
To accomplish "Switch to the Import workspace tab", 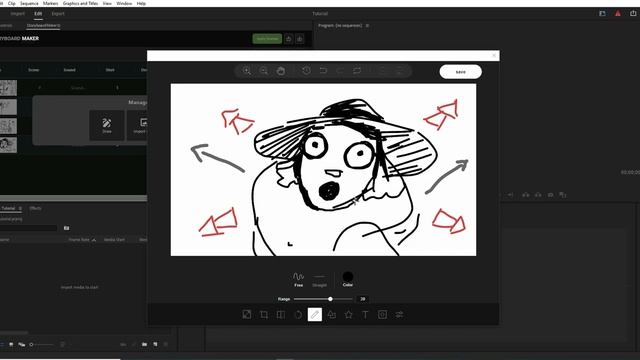I will point(18,13).
